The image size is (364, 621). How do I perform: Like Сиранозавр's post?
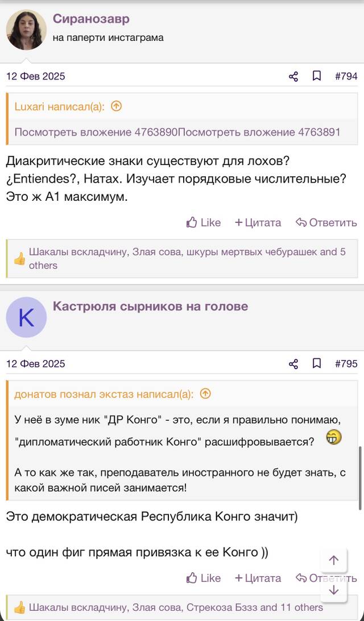pyautogui.click(x=204, y=223)
